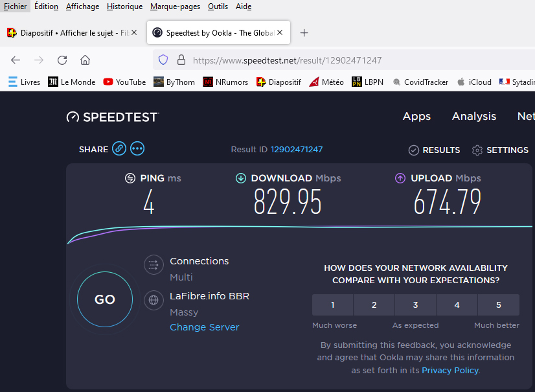Click the ellipsis icon beside the share button
Screen dimensions: 535x392
(x=137, y=148)
